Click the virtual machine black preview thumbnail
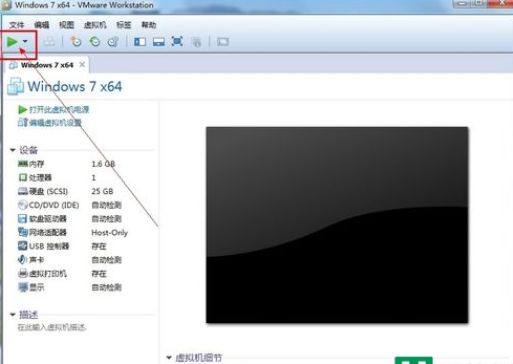513x364 pixels. click(337, 225)
